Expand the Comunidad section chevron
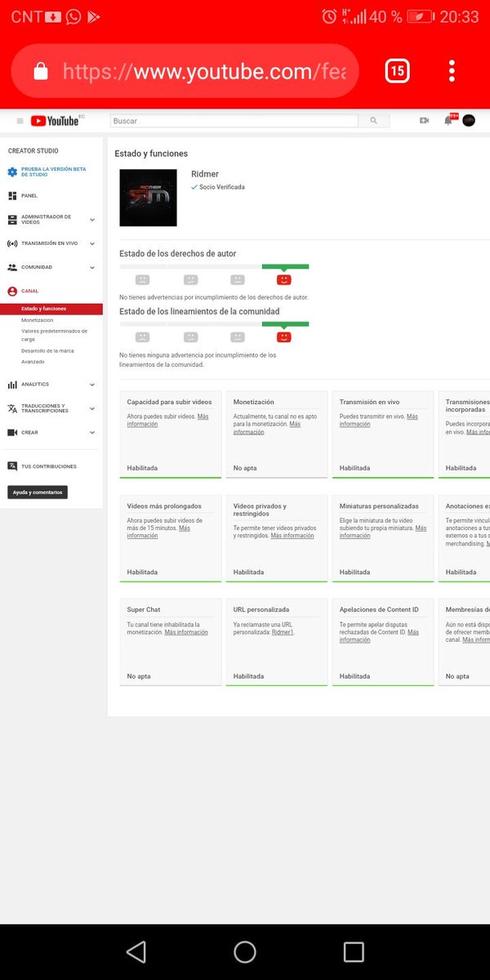This screenshot has height=980, width=490. pyautogui.click(x=92, y=267)
